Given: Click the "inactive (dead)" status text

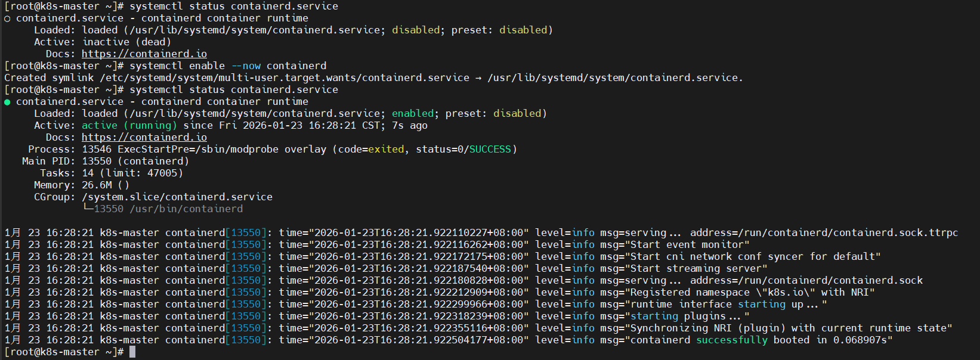Looking at the screenshot, I should point(126,42).
